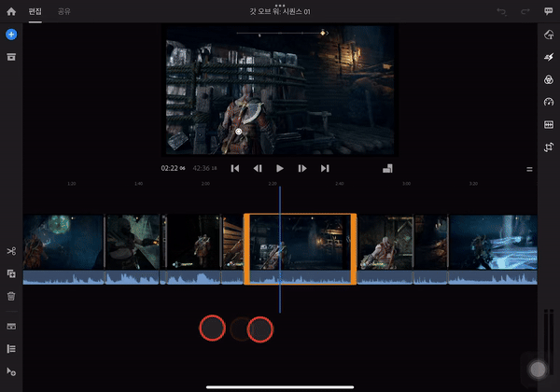This screenshot has height=392, width=560.
Task: Tap the blue plus add media button
Action: point(11,35)
